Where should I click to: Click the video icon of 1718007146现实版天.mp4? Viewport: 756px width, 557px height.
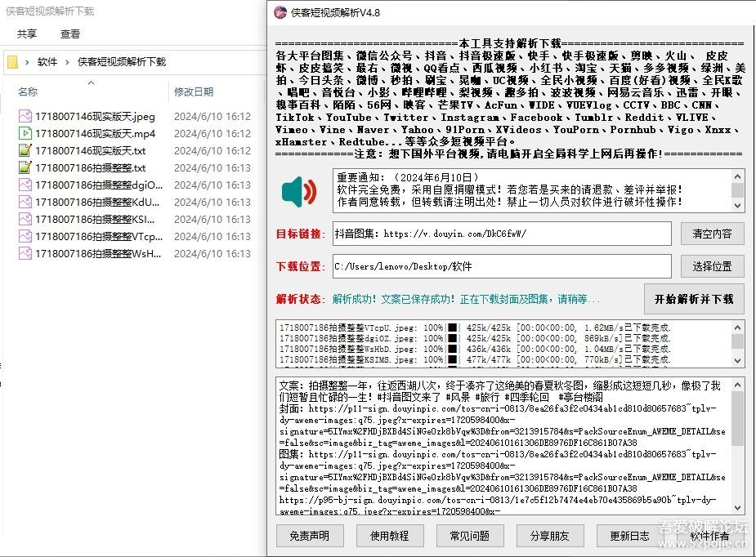pyautogui.click(x=25, y=133)
